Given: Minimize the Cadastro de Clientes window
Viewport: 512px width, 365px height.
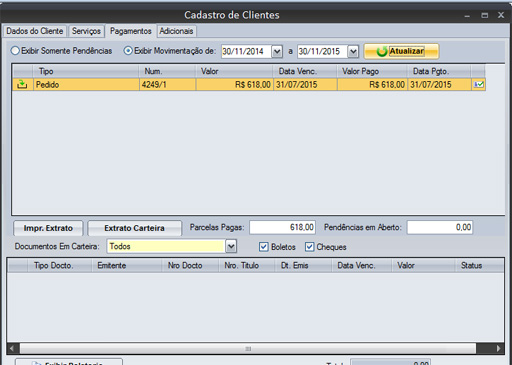Looking at the screenshot, I should [467, 15].
